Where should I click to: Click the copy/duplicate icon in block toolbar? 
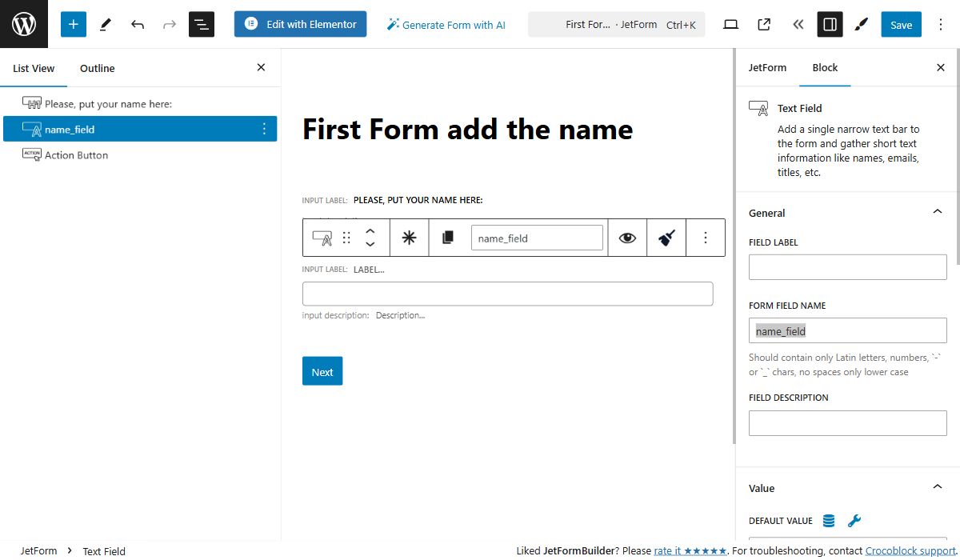tap(447, 237)
